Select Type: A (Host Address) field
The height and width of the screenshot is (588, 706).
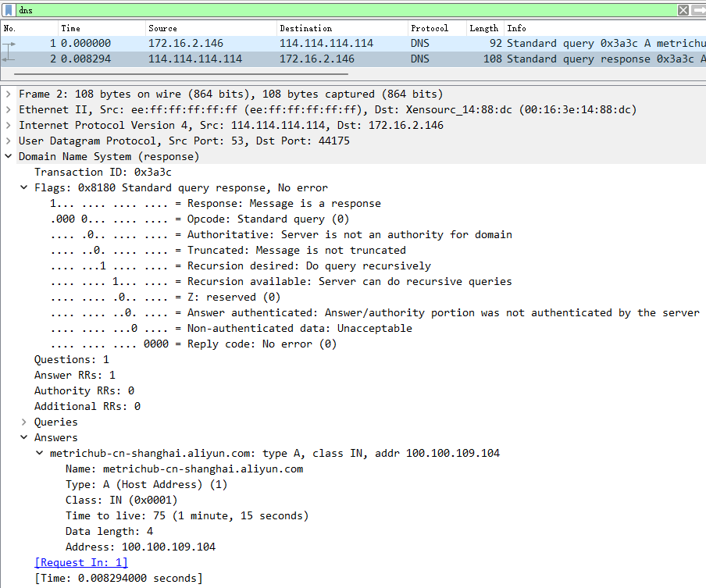point(147,484)
